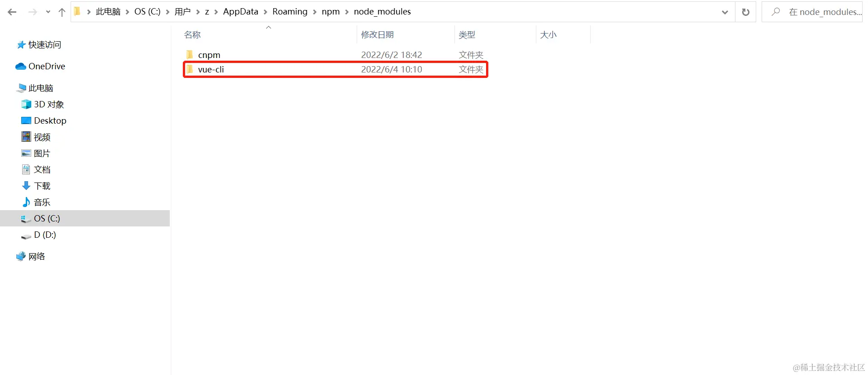Click the 2022/6/4 10:10 date cell

(391, 69)
